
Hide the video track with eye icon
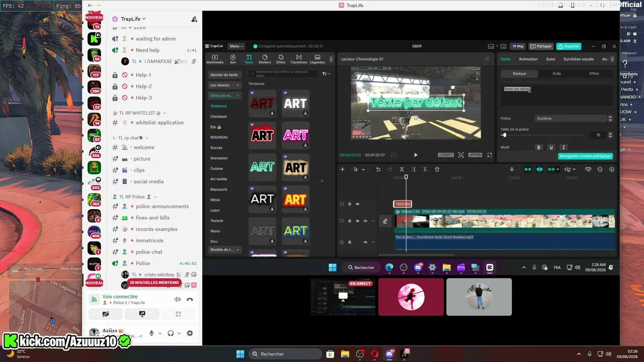(x=358, y=221)
